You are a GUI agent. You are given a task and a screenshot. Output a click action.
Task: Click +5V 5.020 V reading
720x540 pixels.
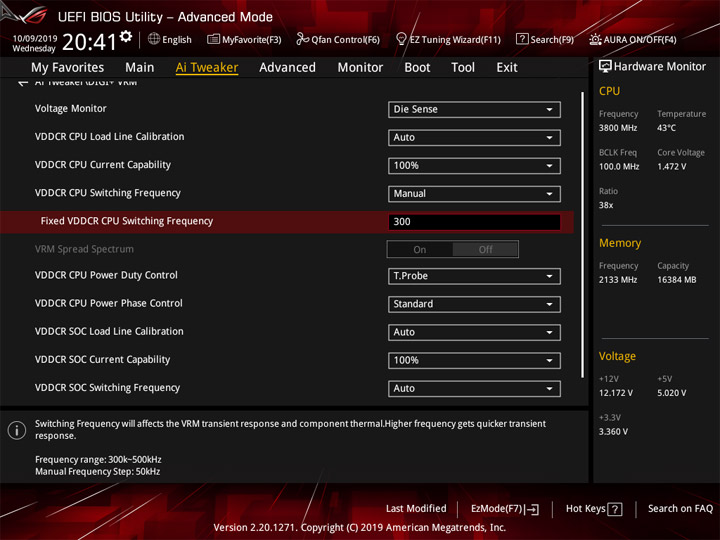pos(671,393)
